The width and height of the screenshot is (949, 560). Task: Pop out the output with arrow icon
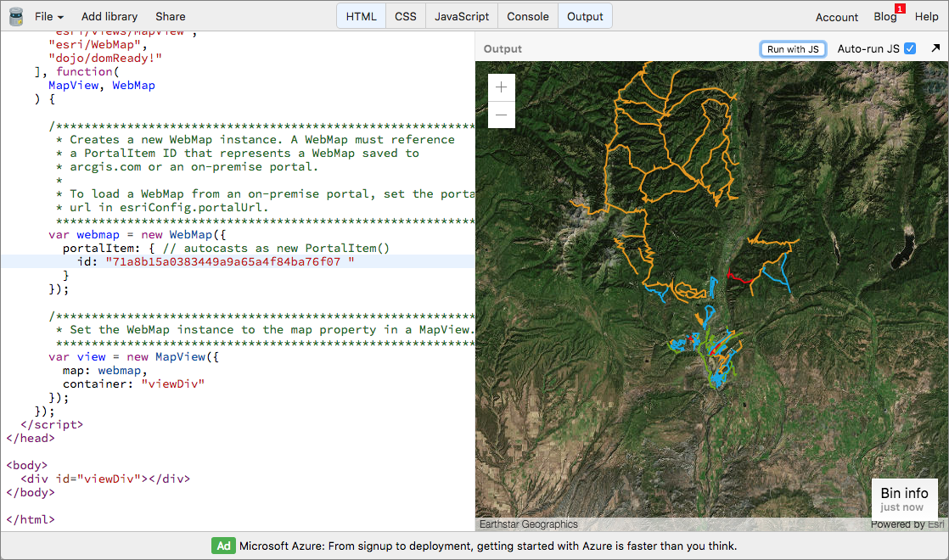935,48
